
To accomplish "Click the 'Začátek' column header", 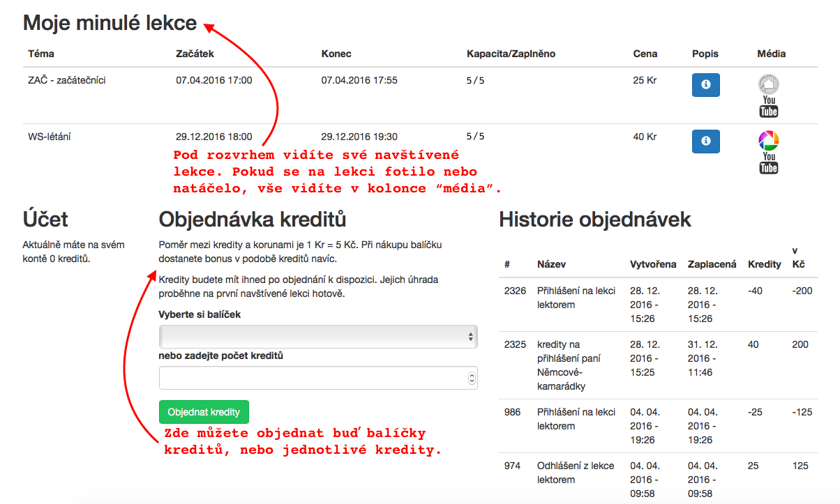I will [195, 54].
